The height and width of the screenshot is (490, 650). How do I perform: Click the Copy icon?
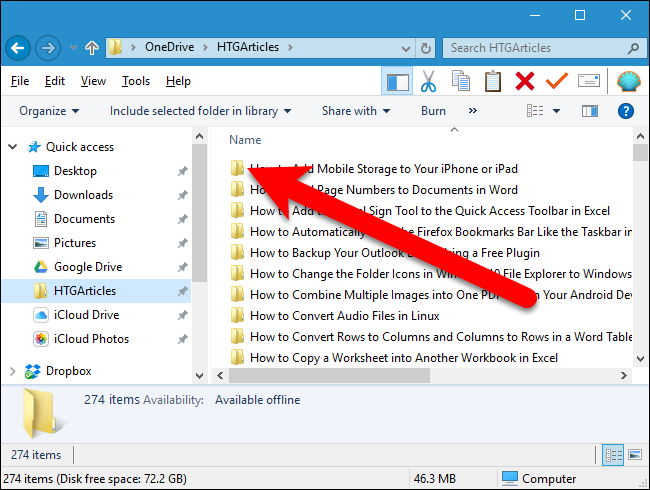pos(461,81)
